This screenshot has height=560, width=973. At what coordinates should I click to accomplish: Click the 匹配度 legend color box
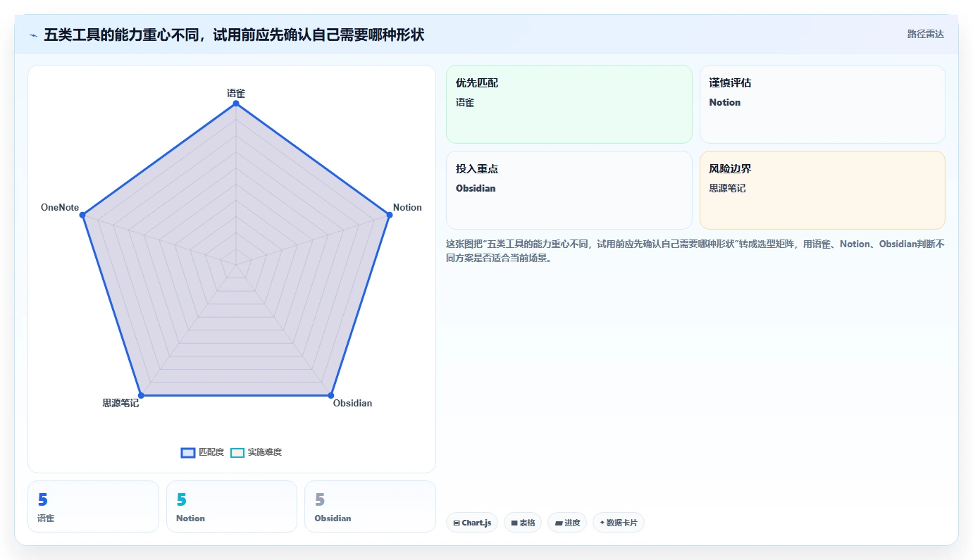188,452
